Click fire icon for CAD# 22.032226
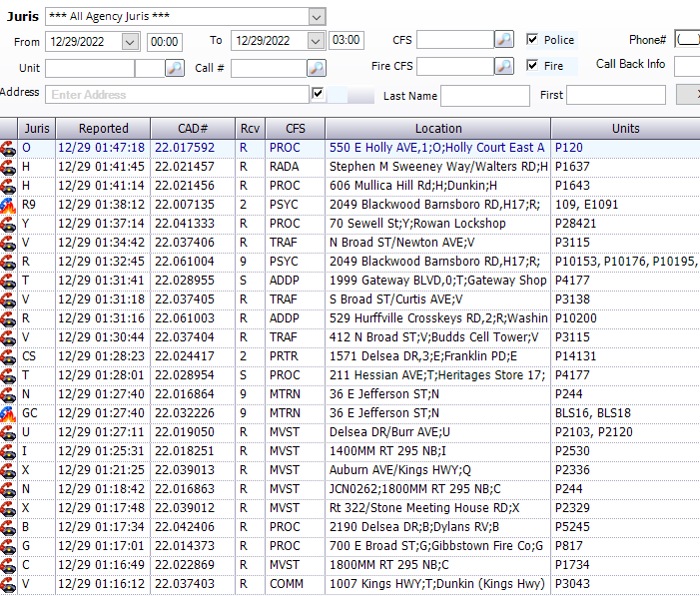This screenshot has width=700, height=596. tap(8, 413)
